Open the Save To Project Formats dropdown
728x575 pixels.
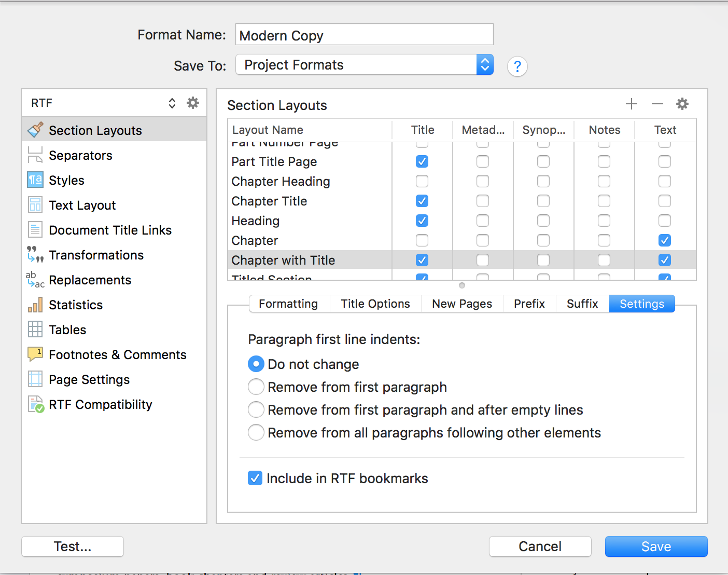[364, 65]
